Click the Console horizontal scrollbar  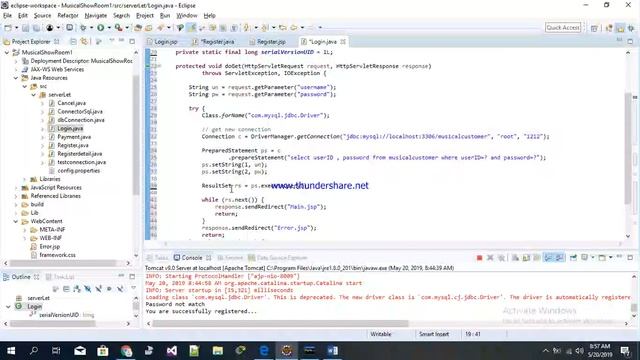(x=280, y=323)
